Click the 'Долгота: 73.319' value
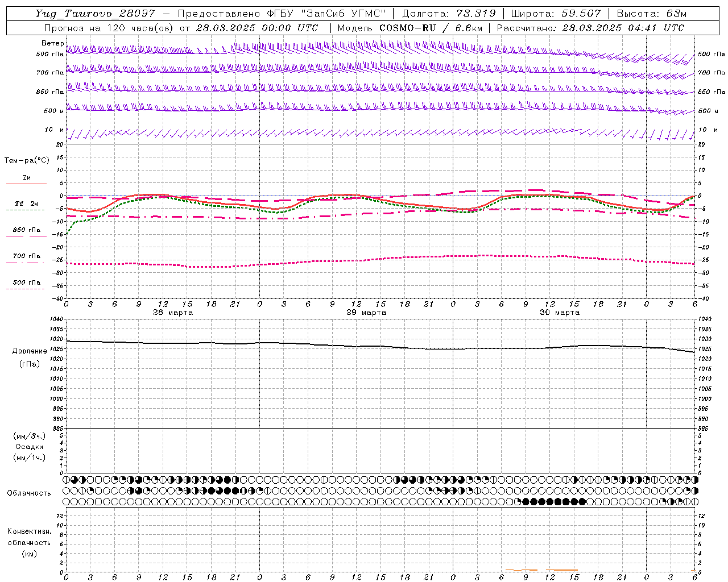This screenshot has width=728, height=582. pyautogui.click(x=448, y=14)
